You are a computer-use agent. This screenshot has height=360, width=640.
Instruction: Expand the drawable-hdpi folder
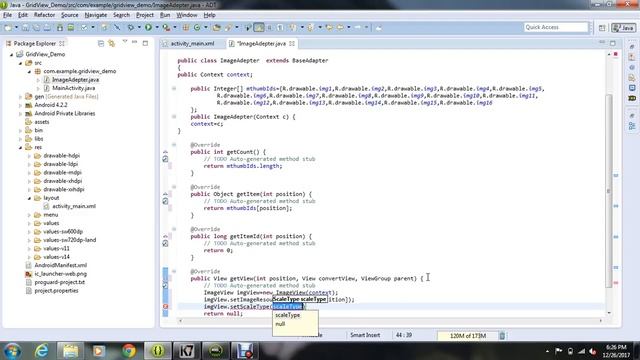(29, 156)
